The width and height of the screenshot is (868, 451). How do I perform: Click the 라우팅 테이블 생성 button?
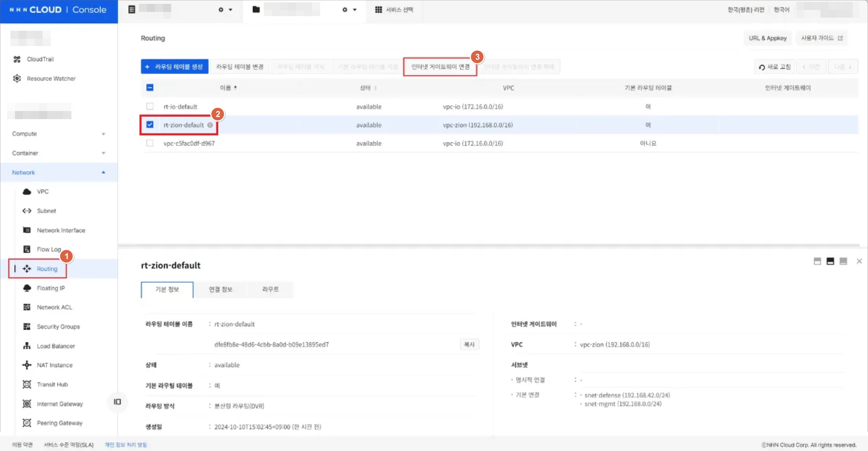(x=175, y=66)
